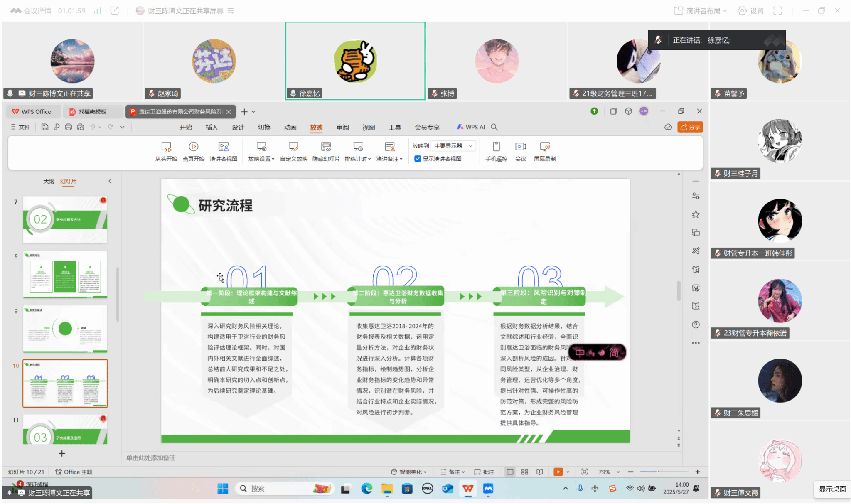Click fit-to-window icon near zoom
This screenshot has height=504, width=851.
584,472
